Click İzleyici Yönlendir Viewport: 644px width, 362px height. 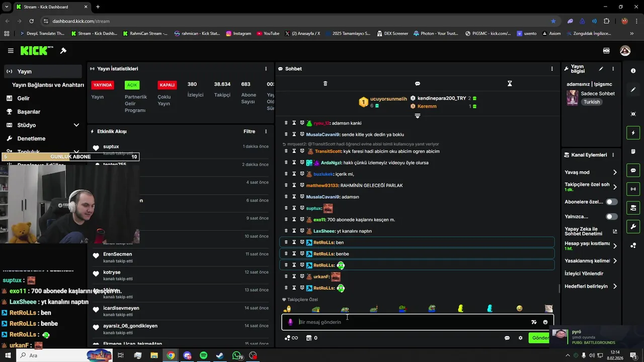click(584, 274)
